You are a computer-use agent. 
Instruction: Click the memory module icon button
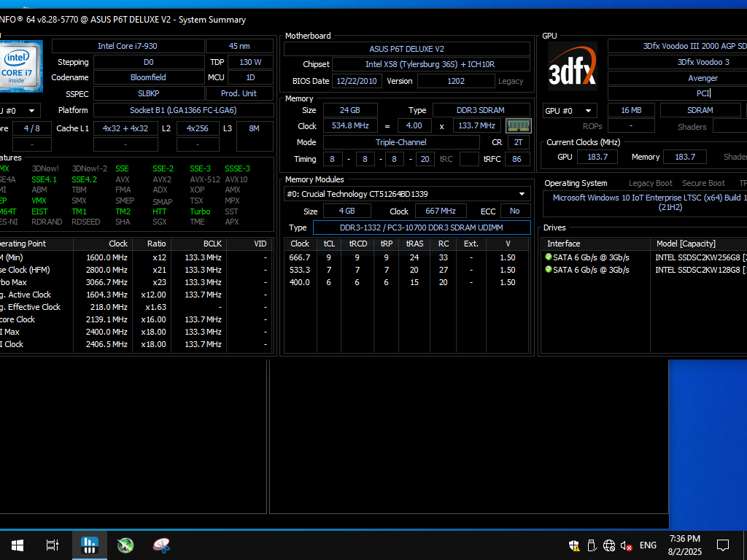519,125
